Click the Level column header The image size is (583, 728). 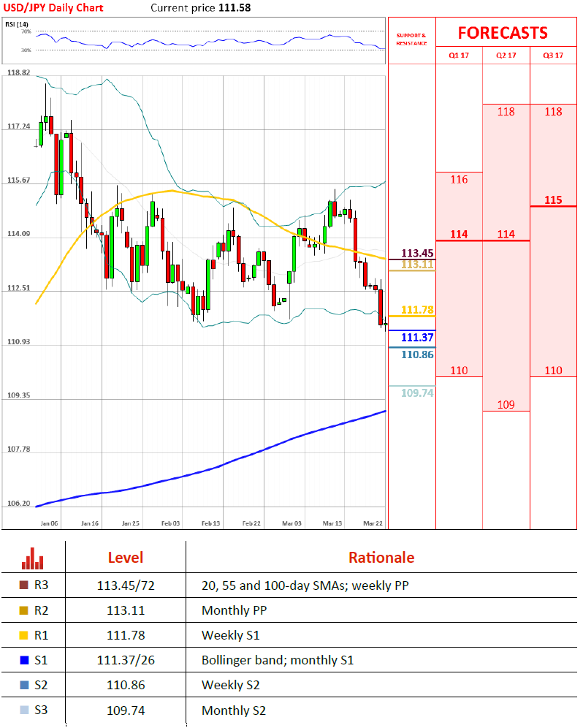click(126, 558)
